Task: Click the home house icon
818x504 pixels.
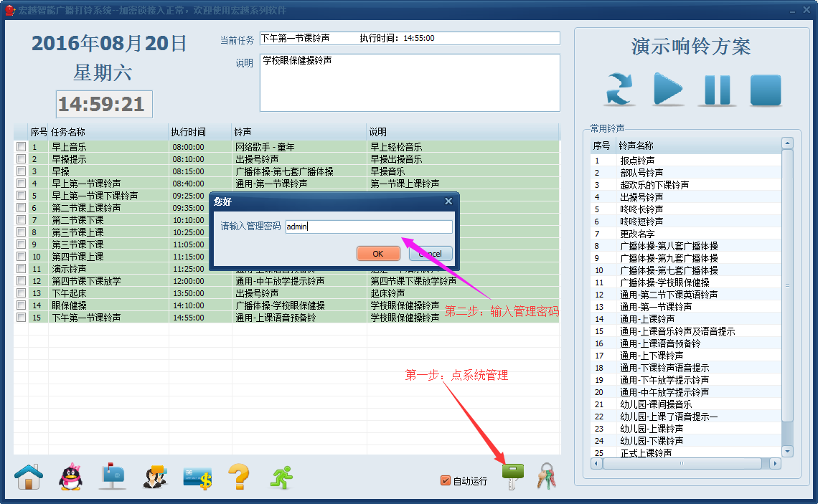Action: pyautogui.click(x=29, y=476)
